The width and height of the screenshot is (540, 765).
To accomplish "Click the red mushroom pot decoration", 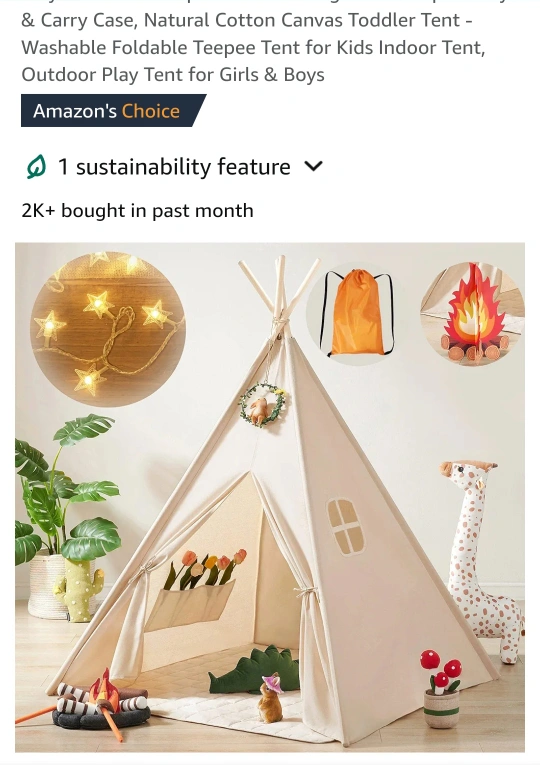I will (441, 688).
